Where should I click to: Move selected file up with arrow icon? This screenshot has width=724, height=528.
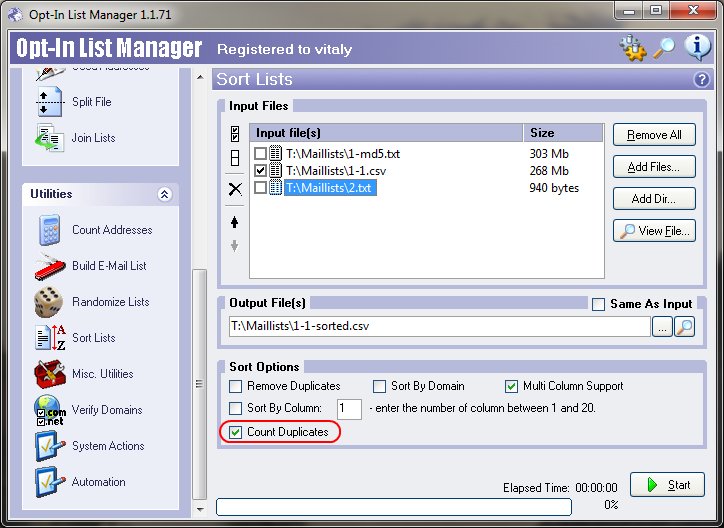click(235, 221)
